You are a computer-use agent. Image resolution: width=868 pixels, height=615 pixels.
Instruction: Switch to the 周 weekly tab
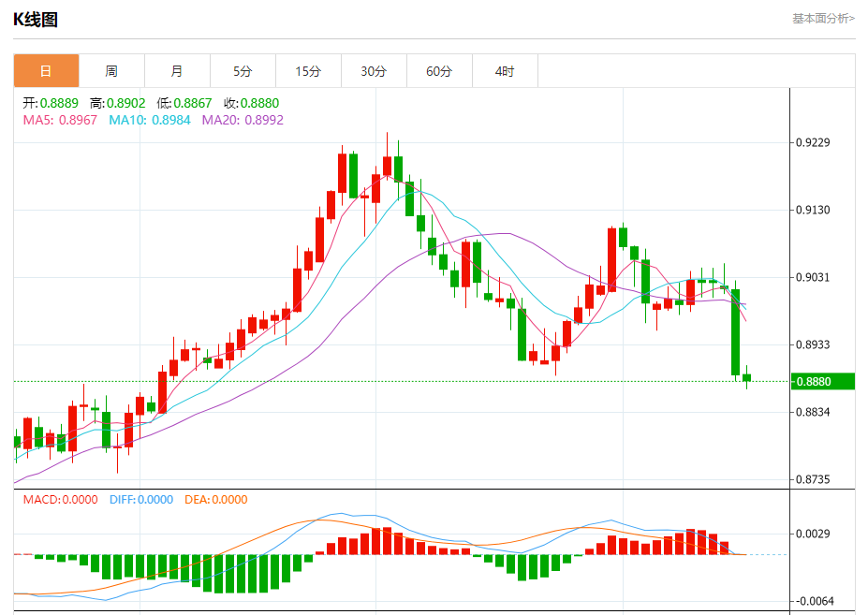coord(111,71)
